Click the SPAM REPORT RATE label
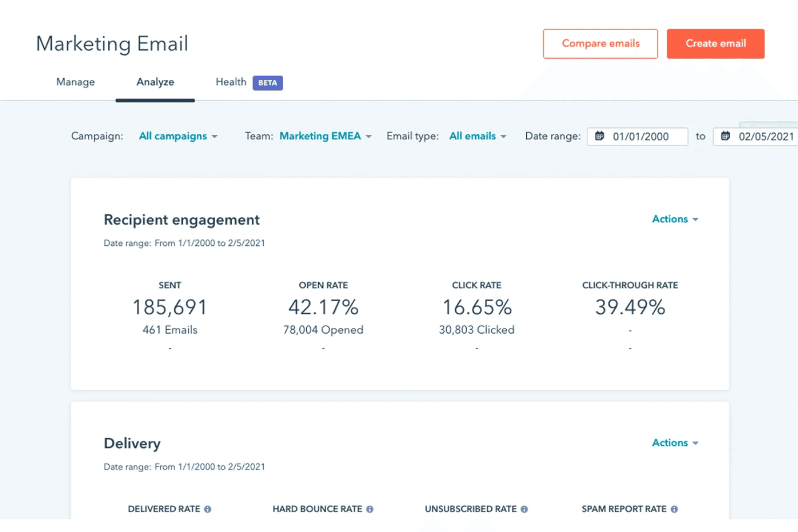Image resolution: width=798 pixels, height=532 pixels. click(624, 509)
